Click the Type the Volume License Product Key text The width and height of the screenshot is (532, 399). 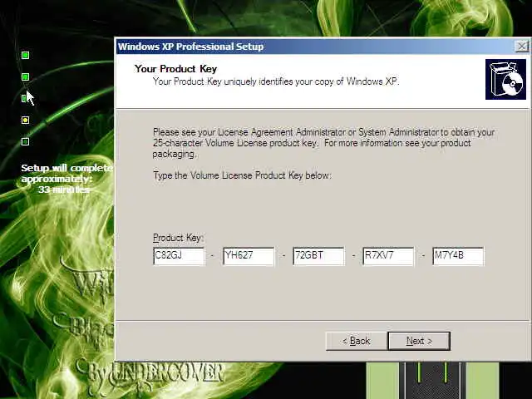pyautogui.click(x=242, y=175)
